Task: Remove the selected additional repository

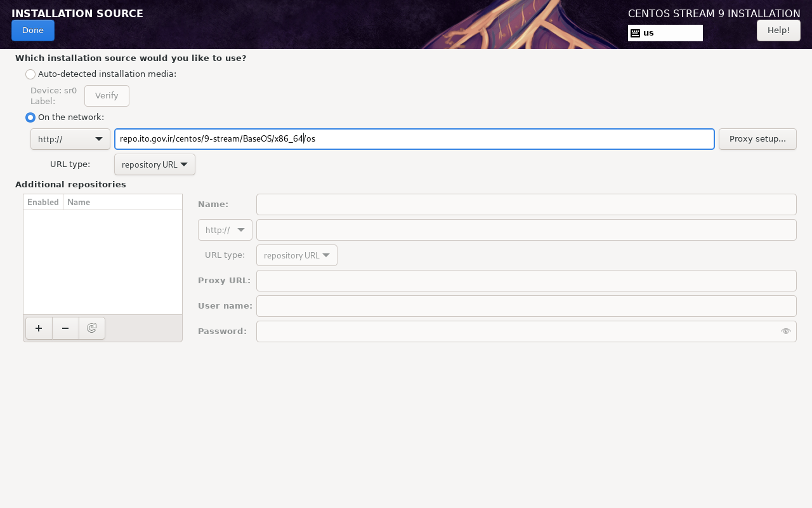Action: pos(65,328)
